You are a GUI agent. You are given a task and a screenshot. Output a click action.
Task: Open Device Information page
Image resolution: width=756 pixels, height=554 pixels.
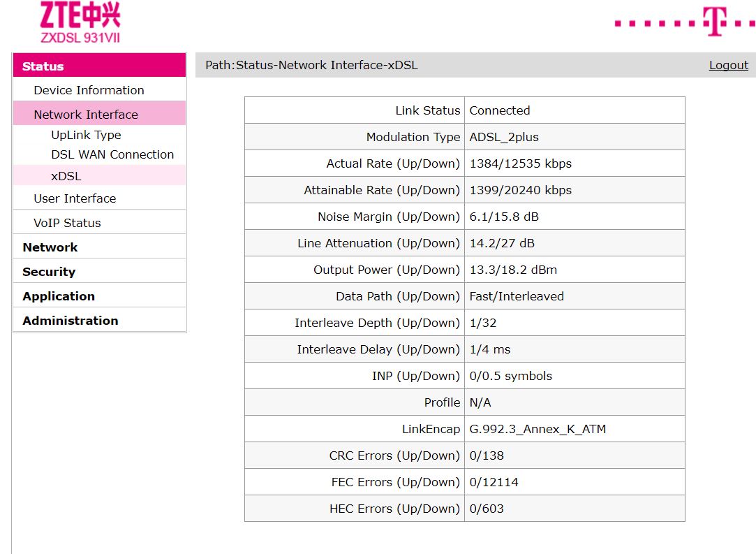89,90
